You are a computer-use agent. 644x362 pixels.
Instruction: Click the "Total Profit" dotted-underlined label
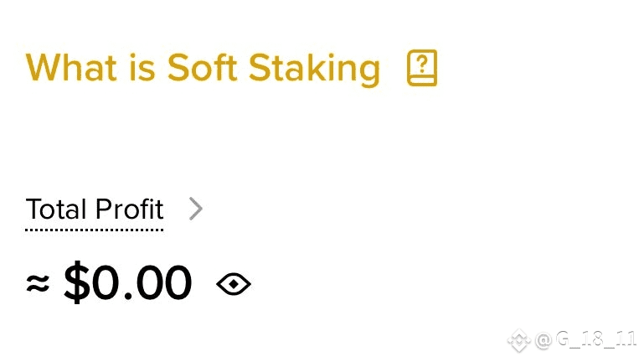pyautogui.click(x=95, y=209)
